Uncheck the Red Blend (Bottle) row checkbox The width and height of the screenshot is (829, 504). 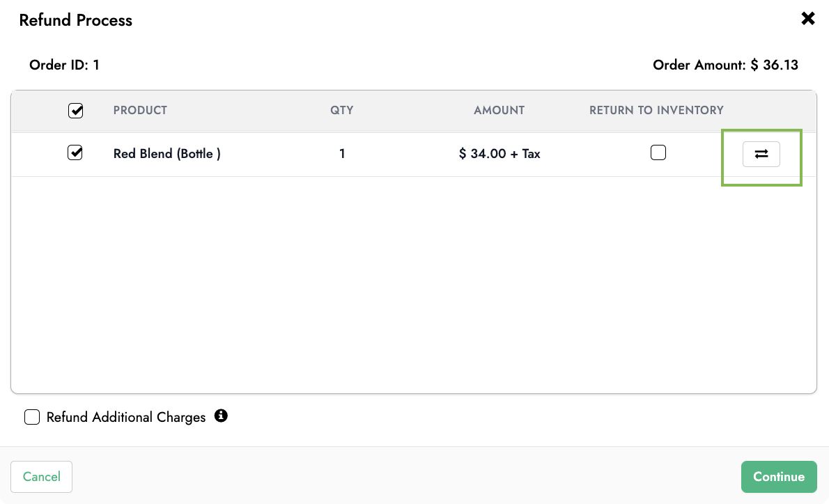[75, 152]
